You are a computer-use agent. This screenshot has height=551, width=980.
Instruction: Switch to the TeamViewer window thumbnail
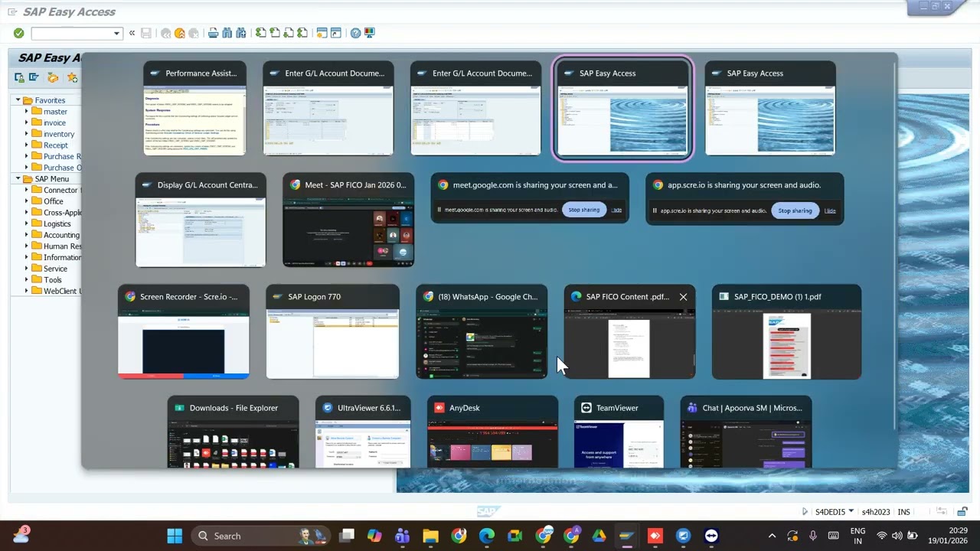click(619, 432)
